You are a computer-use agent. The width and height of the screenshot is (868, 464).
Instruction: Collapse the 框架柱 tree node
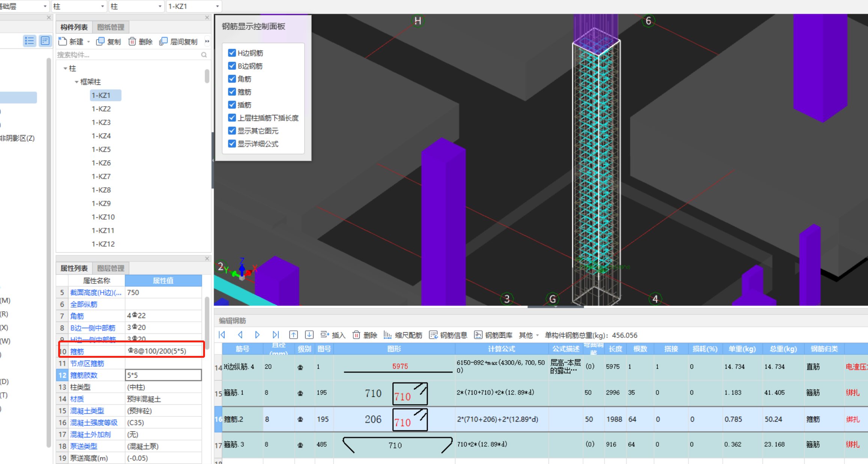pos(76,82)
